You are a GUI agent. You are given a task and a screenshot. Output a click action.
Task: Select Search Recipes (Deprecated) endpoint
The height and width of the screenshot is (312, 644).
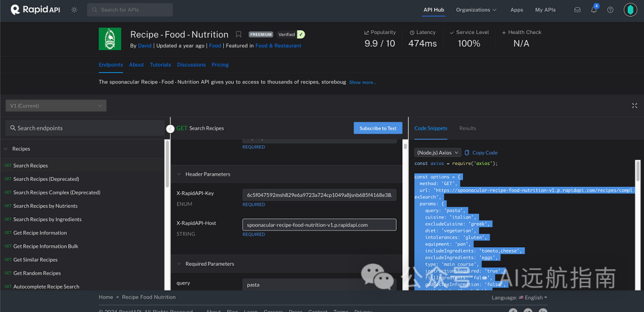click(x=46, y=179)
